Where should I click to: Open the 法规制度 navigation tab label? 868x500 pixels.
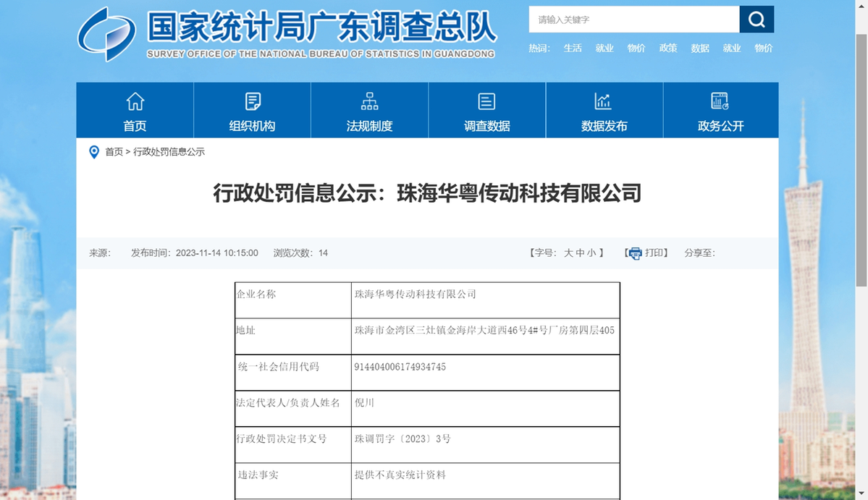(369, 126)
